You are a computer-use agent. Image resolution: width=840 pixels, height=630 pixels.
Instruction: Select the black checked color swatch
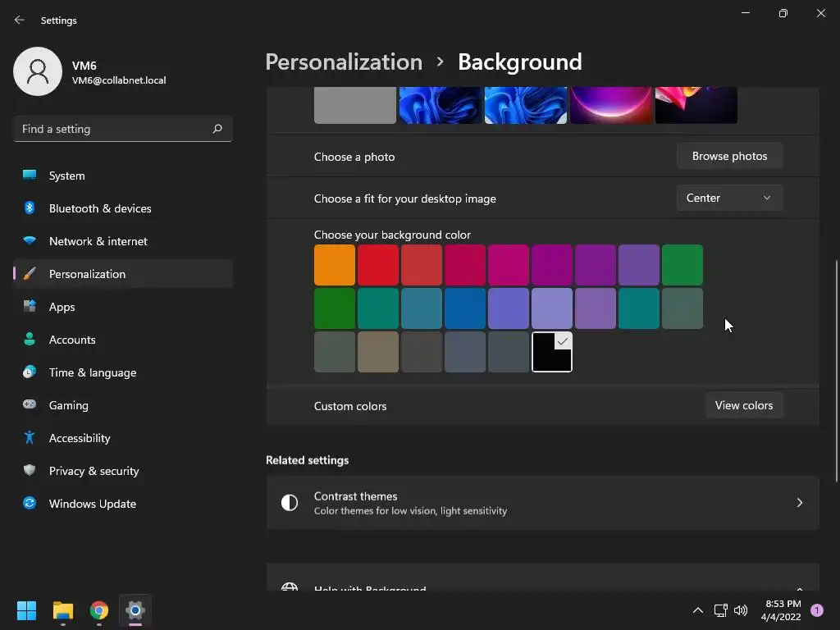point(552,351)
